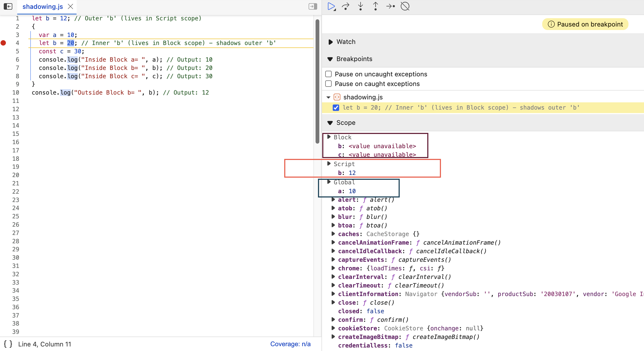Viewport: 644px width, 351px height.
Task: Expand the createImageBitmap entry
Action: coord(333,337)
